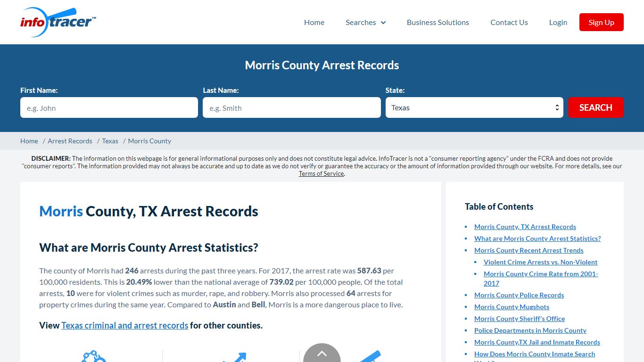This screenshot has height=362, width=644.
Task: Open the Terms of Service link
Action: click(322, 173)
